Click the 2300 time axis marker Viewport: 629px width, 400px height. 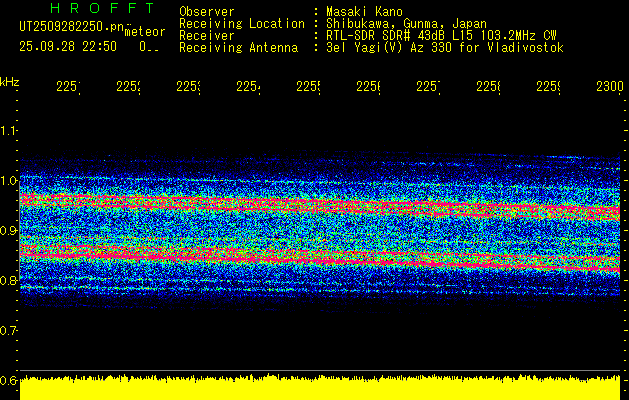(x=610, y=87)
